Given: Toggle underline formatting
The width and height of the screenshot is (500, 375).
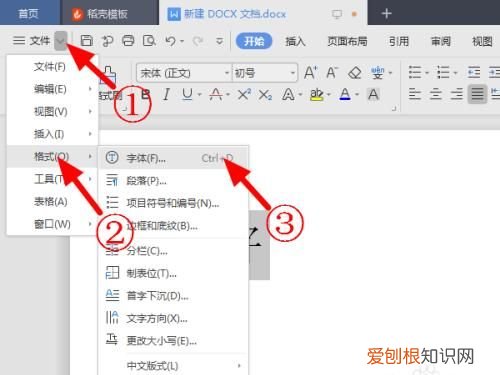Looking at the screenshot, I should (x=187, y=95).
